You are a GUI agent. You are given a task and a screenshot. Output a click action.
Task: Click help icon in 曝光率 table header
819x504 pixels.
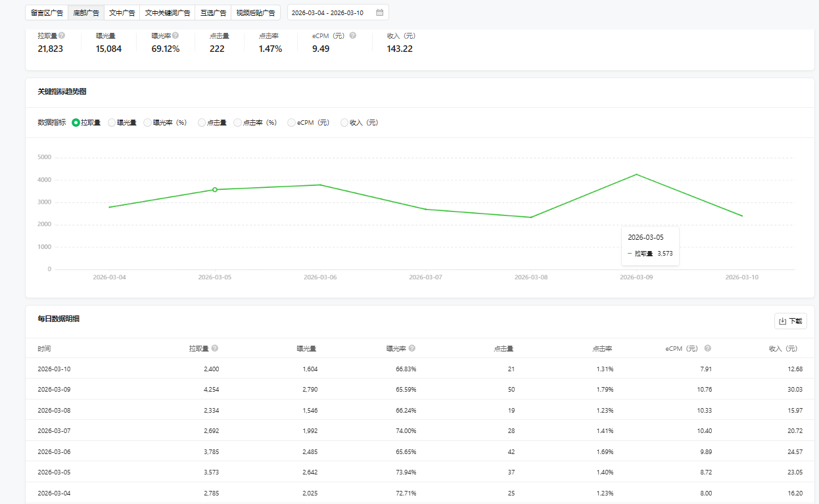[412, 348]
